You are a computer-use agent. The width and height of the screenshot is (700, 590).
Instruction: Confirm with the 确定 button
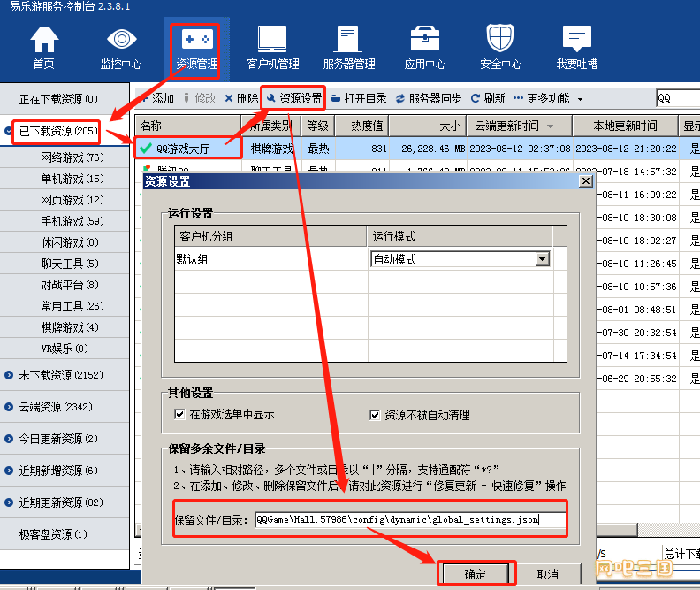tap(475, 574)
